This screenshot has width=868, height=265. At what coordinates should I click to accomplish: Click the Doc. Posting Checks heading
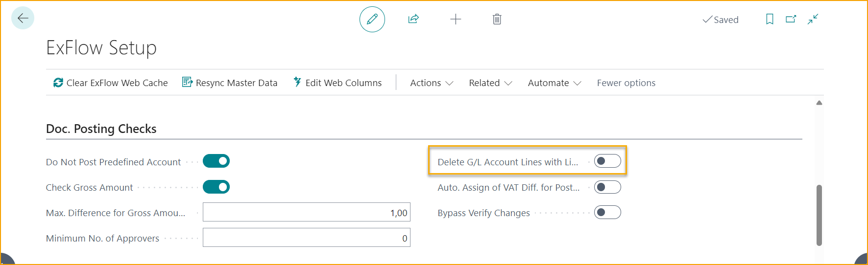click(x=101, y=129)
